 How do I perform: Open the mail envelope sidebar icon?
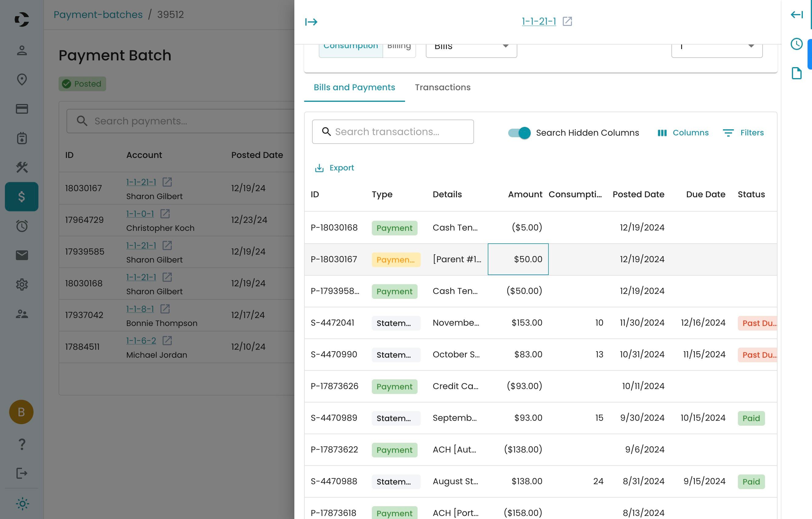tap(22, 255)
